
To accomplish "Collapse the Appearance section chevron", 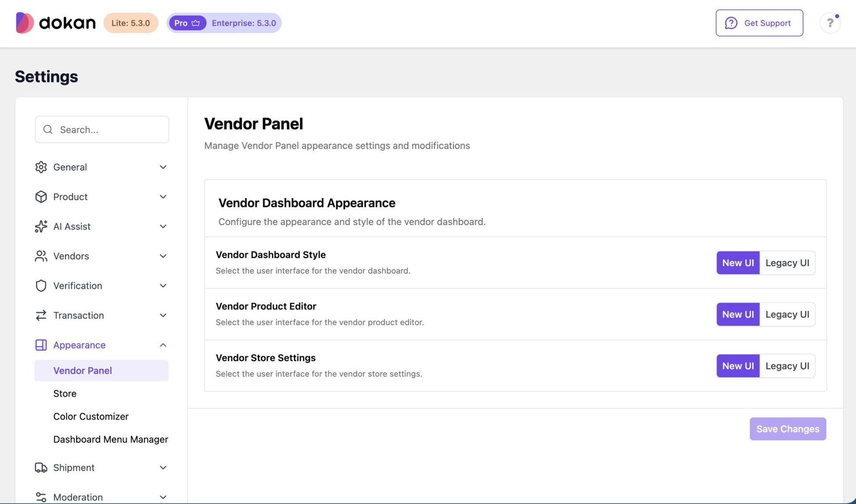I will tap(163, 345).
